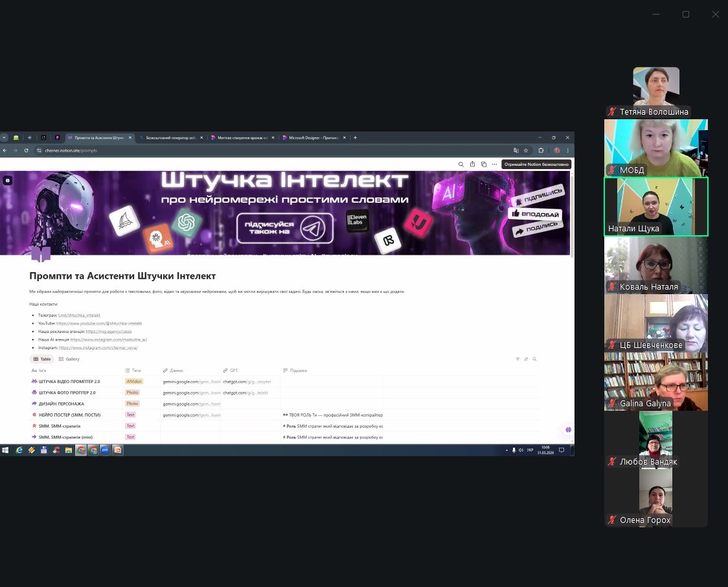Open Chrome's three-dot menu

567,150
